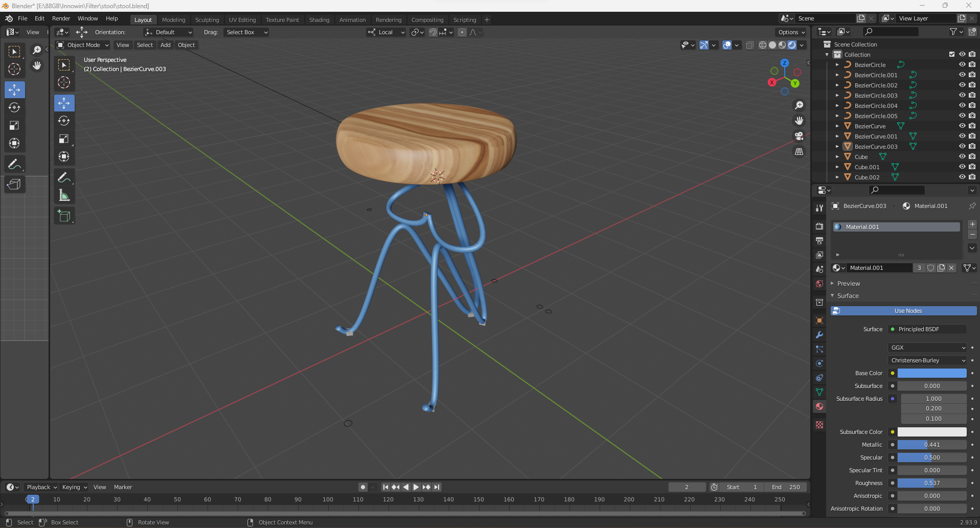Unlink Material.001 with the X button
This screenshot has height=528, width=980.
[x=951, y=268]
